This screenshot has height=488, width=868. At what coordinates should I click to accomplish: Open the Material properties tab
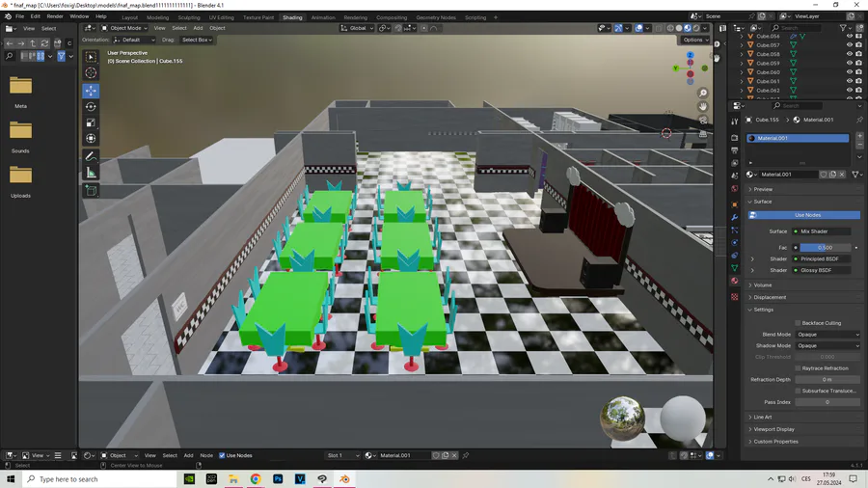(735, 281)
